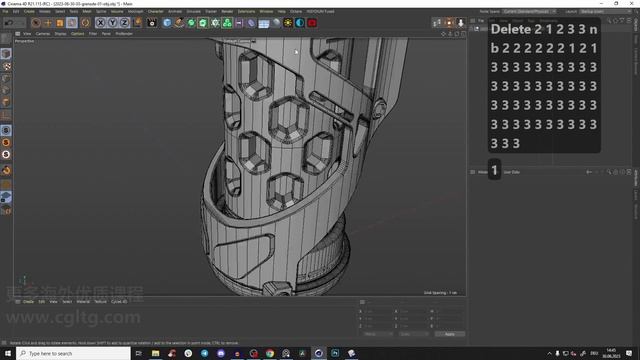The width and height of the screenshot is (640, 360).
Task: Open the viewport Display menu
Action: coord(60,34)
